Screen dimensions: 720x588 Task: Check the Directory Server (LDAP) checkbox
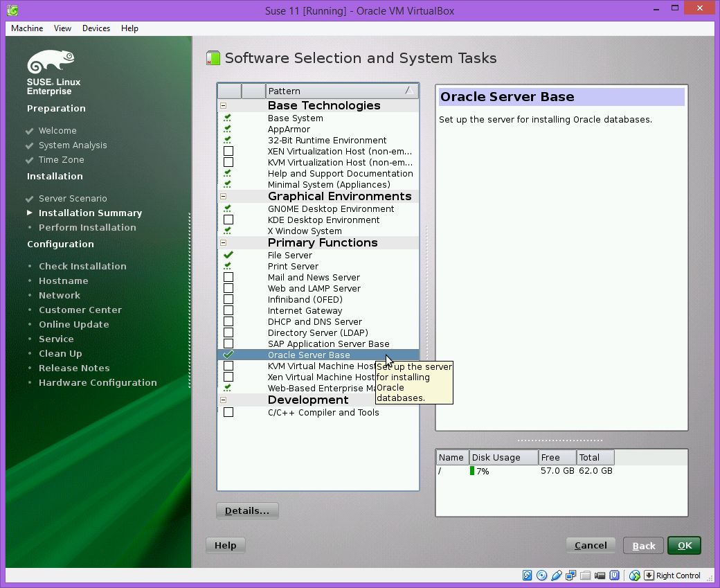(x=228, y=332)
